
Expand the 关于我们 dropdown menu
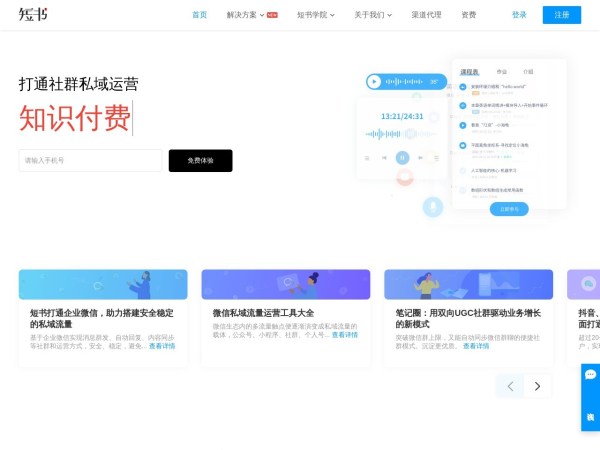point(372,15)
